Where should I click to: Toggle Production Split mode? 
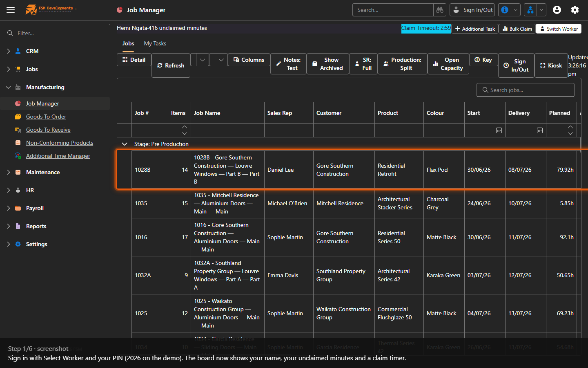click(x=403, y=64)
